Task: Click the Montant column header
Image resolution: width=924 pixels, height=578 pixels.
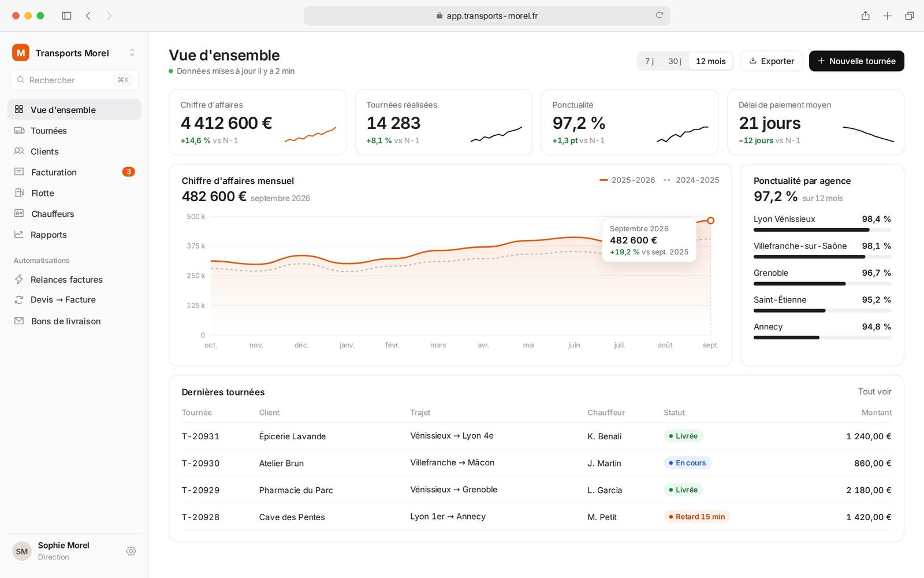Action: [x=876, y=413]
